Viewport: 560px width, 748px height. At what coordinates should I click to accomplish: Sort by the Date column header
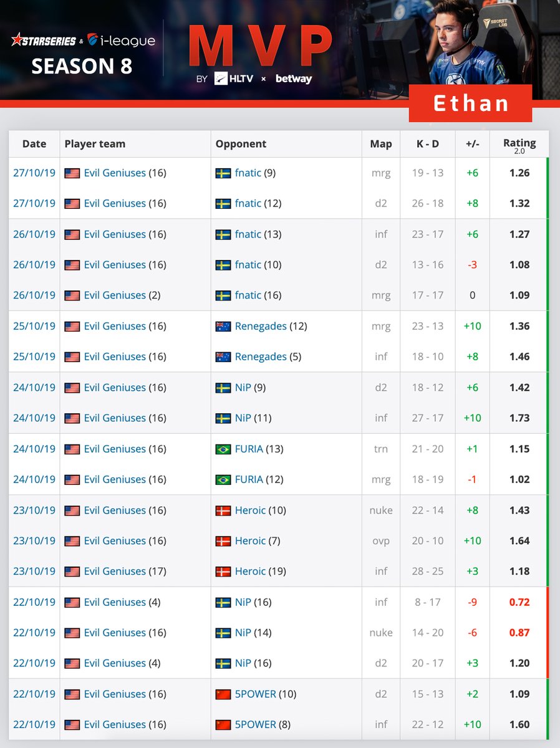[x=34, y=143]
